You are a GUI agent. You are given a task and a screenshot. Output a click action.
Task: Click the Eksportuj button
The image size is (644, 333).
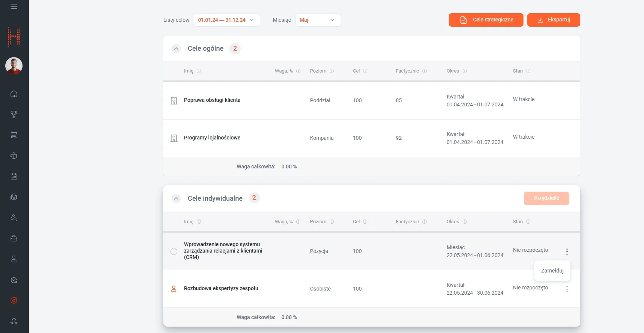coord(553,20)
